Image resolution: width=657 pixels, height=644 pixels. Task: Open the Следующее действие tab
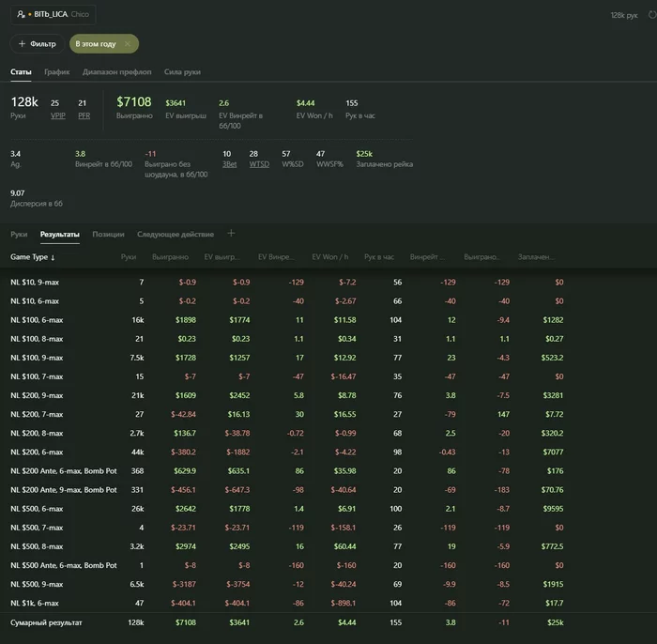tap(176, 234)
